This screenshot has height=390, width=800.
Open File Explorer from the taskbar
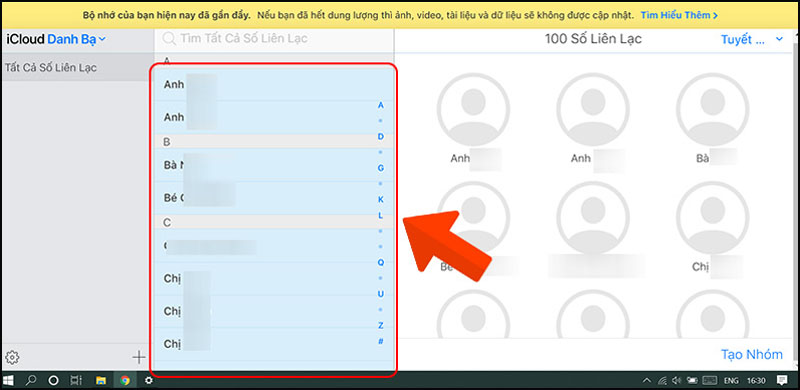point(101,380)
